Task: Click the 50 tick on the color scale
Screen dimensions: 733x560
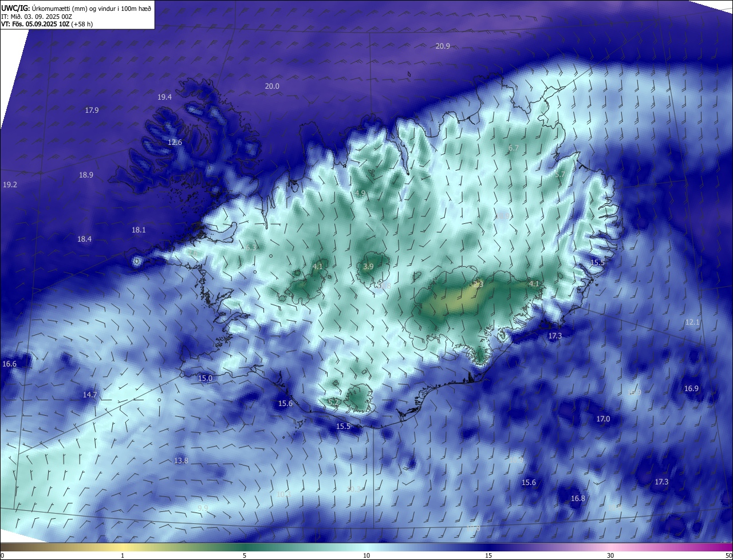Action: pyautogui.click(x=728, y=555)
